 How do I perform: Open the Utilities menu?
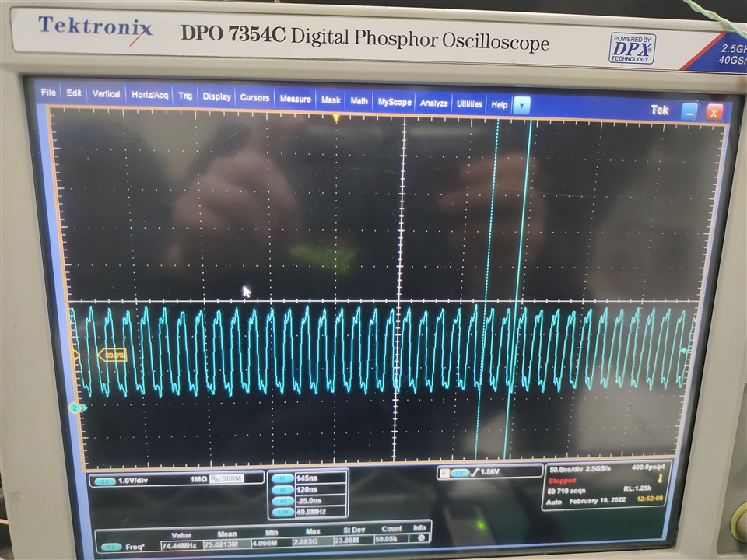(x=469, y=103)
